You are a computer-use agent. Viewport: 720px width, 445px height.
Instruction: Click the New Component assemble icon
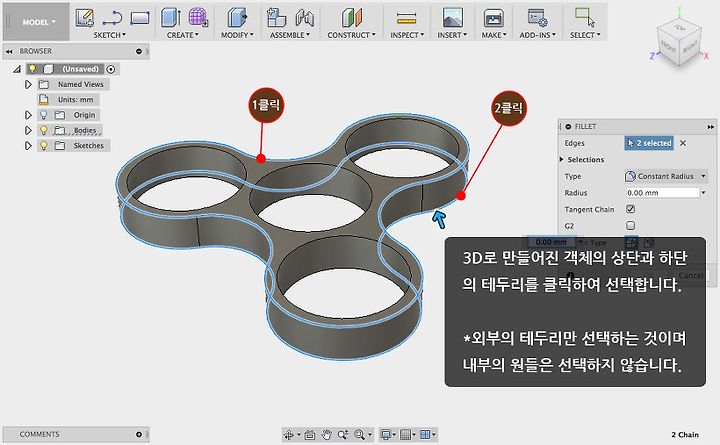[x=276, y=17]
